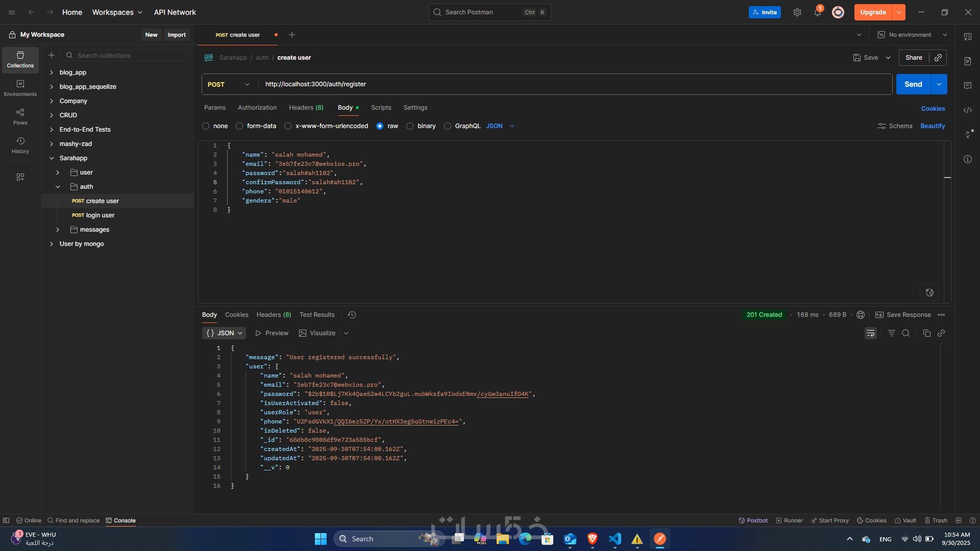The width and height of the screenshot is (980, 551).
Task: Open the Workspaces menu
Action: (117, 12)
